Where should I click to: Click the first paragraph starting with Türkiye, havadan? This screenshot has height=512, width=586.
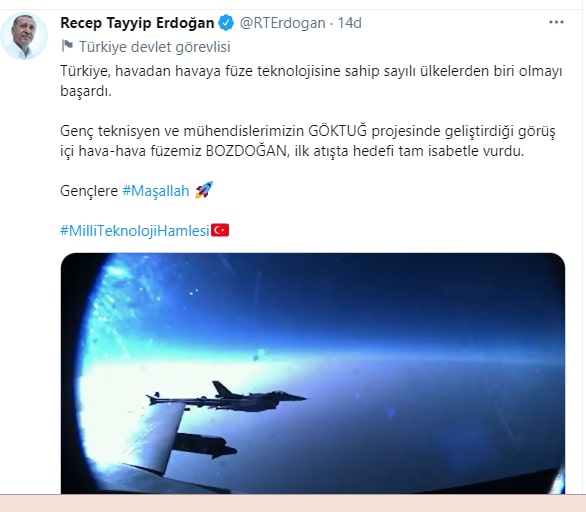pos(311,81)
